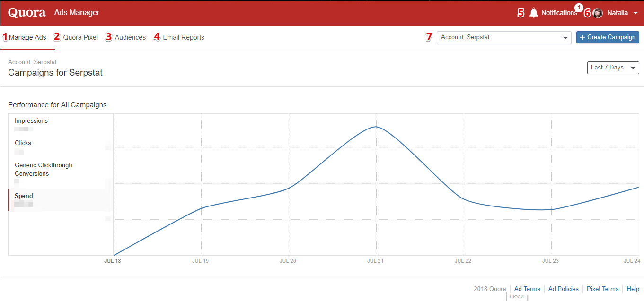Follow the Serpstat account link
Image resolution: width=644 pixels, height=301 pixels.
pos(45,62)
